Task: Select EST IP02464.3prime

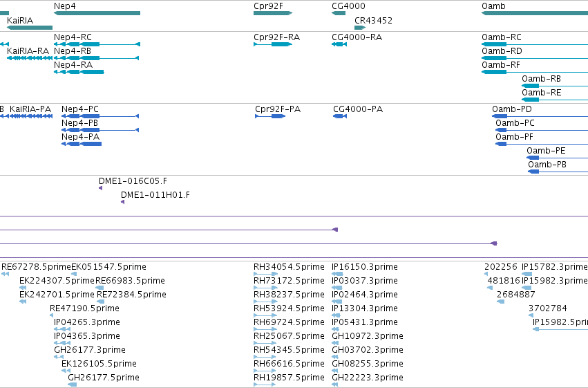Action: tap(336, 302)
